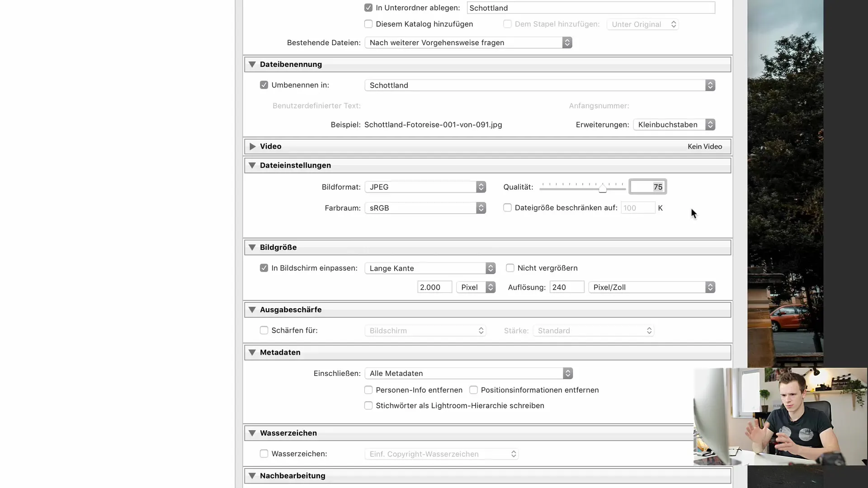Enable Personen-Info entfernen checkbox

click(x=368, y=390)
